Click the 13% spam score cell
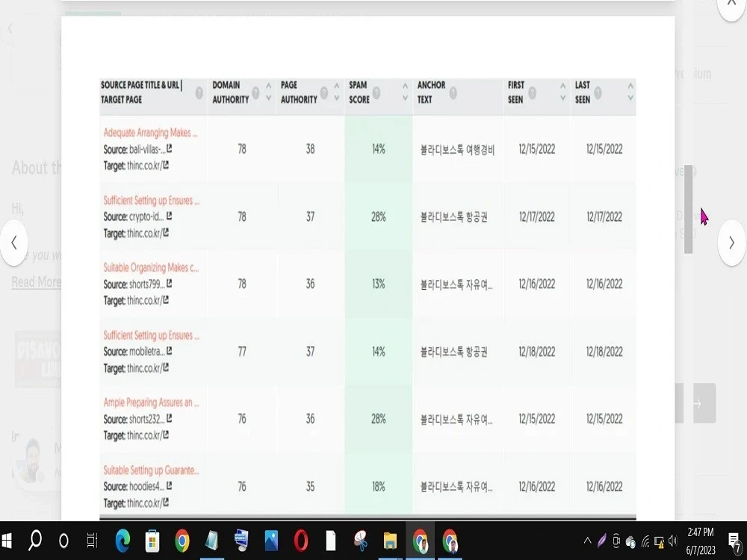This screenshot has height=560, width=747. (378, 284)
